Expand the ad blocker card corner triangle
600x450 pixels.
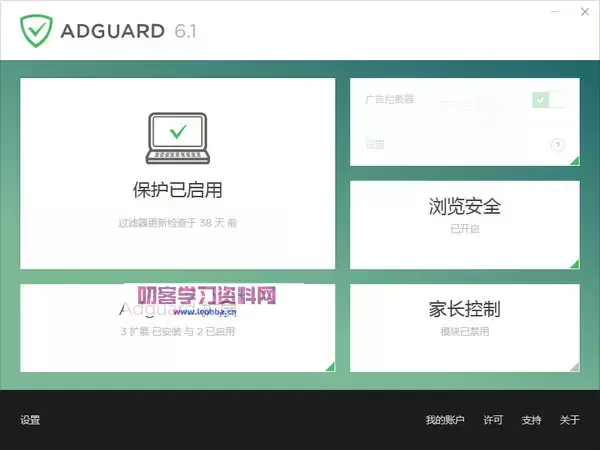coord(574,161)
